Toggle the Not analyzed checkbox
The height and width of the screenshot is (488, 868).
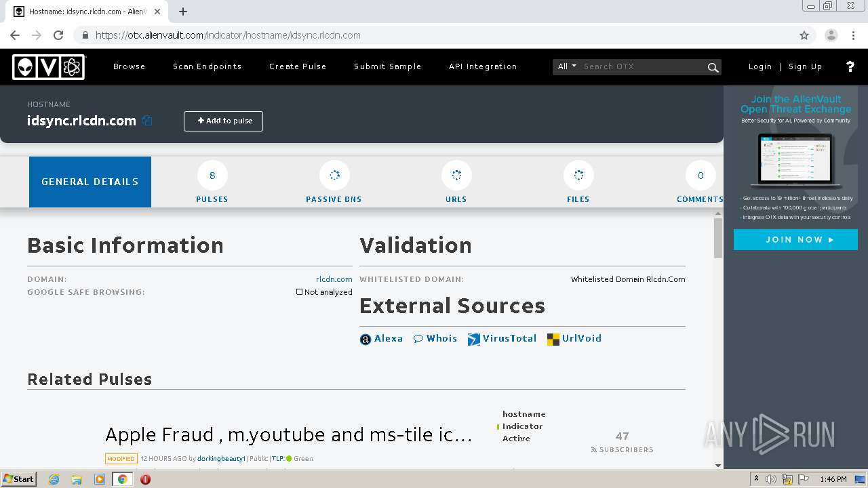pos(299,292)
